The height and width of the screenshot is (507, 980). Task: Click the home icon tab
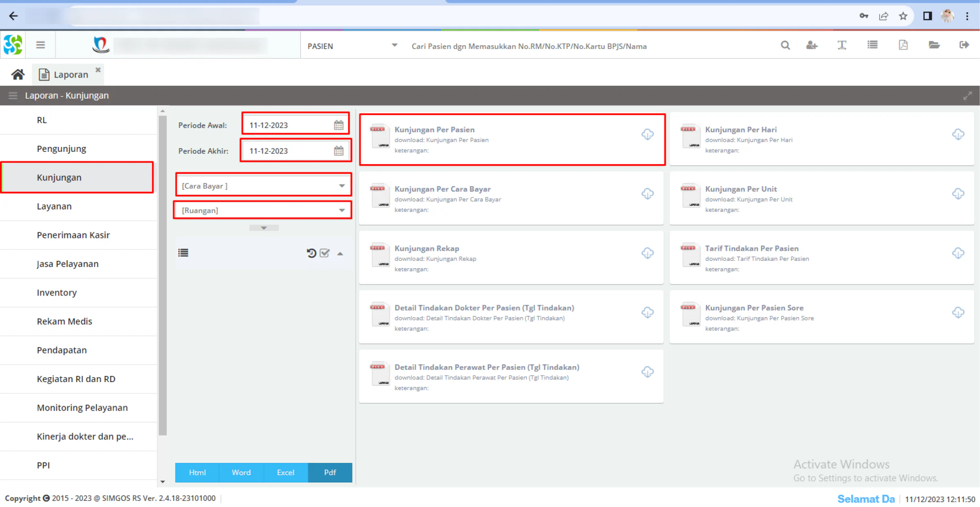point(18,75)
